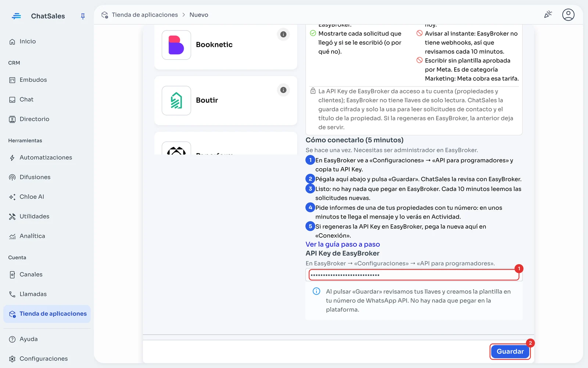Open the Ver la guía paso a paso link
The height and width of the screenshot is (368, 588).
click(343, 244)
